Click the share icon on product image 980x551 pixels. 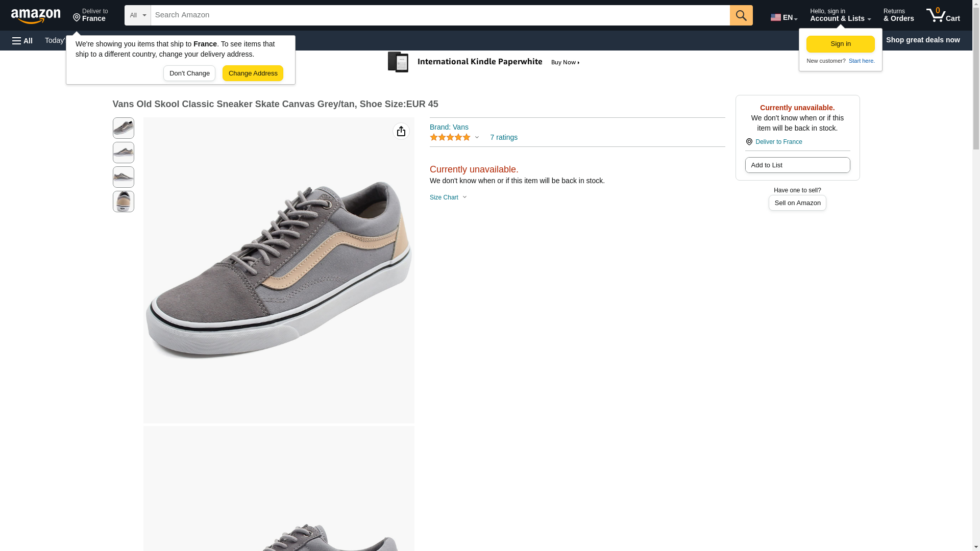click(x=401, y=132)
